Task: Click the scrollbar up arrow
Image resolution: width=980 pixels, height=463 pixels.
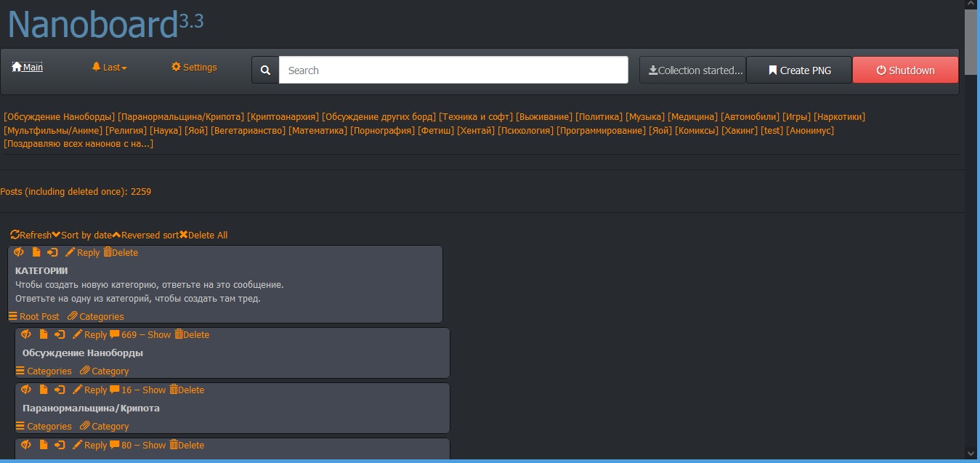Action: tap(971, 5)
